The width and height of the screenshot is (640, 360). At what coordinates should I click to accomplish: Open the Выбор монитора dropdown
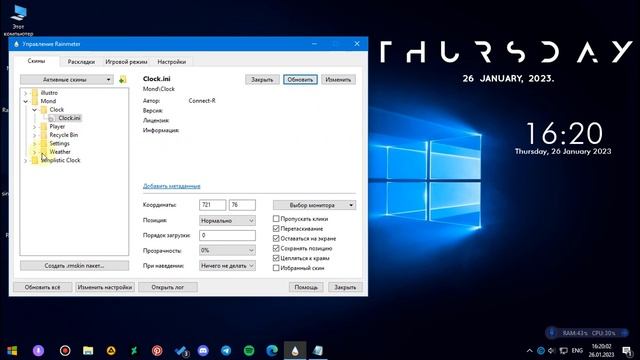click(314, 205)
